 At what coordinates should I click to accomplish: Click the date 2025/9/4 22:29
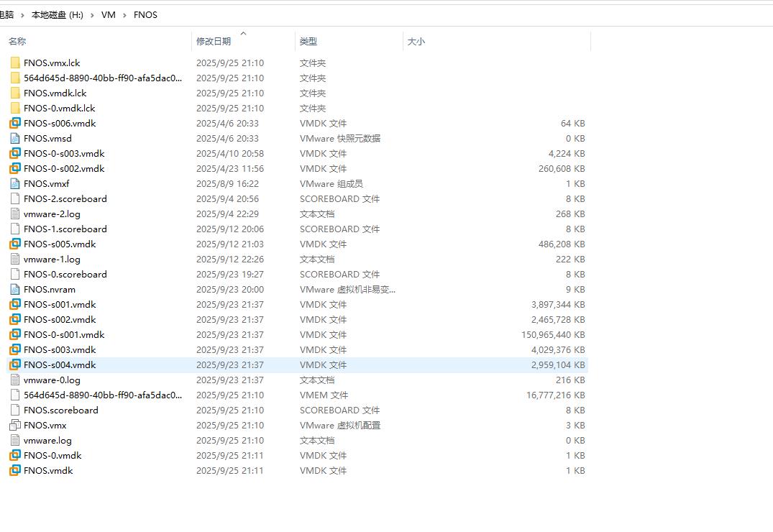227,214
